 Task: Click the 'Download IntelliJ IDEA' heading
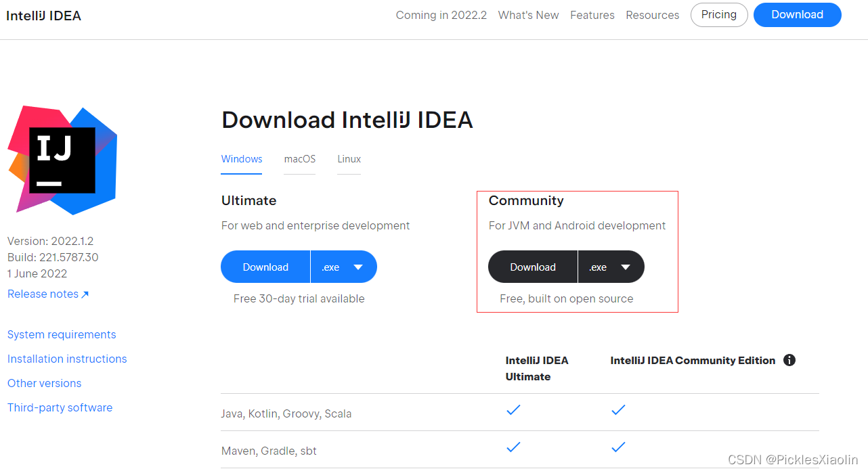pos(347,120)
